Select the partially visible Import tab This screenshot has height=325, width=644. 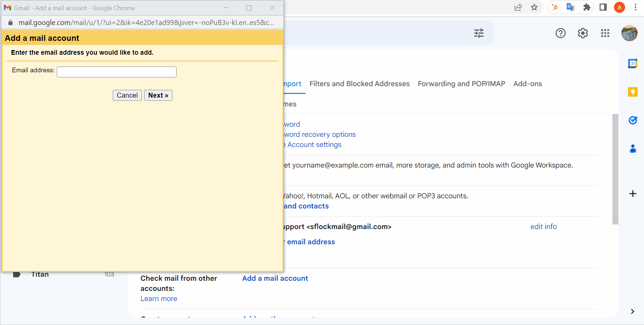(293, 84)
